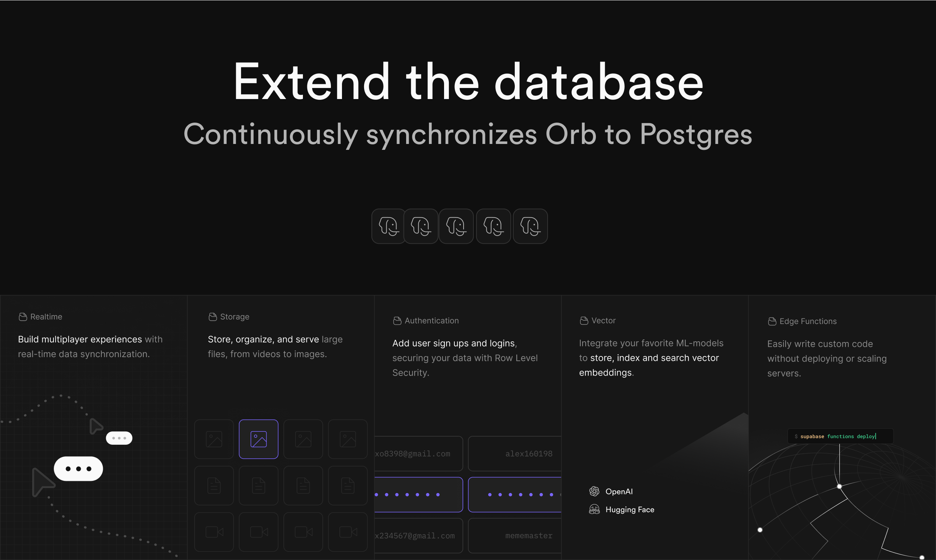Click the icon beside Edge Functions label
This screenshot has width=936, height=560.
772,321
